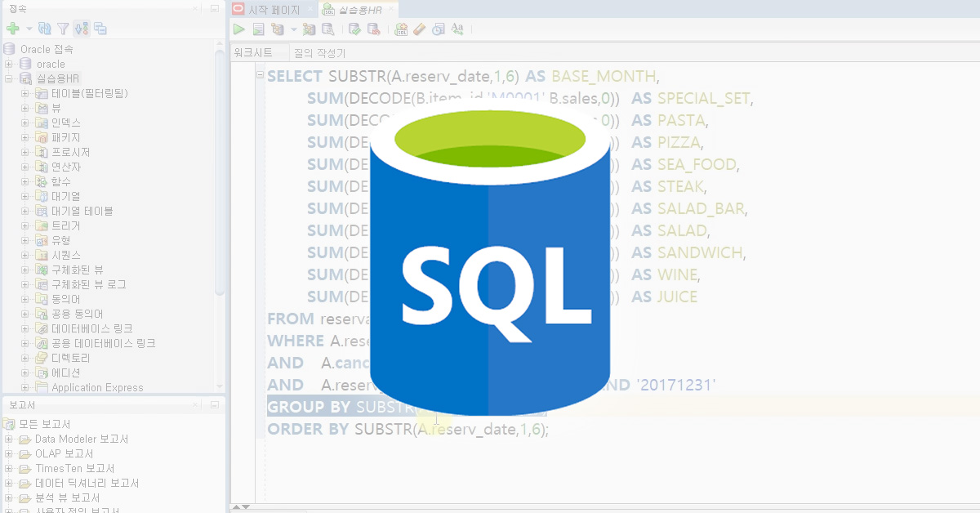Click the BASE_MONTH alias in the query
Screen dimensions: 980x513
tap(604, 77)
